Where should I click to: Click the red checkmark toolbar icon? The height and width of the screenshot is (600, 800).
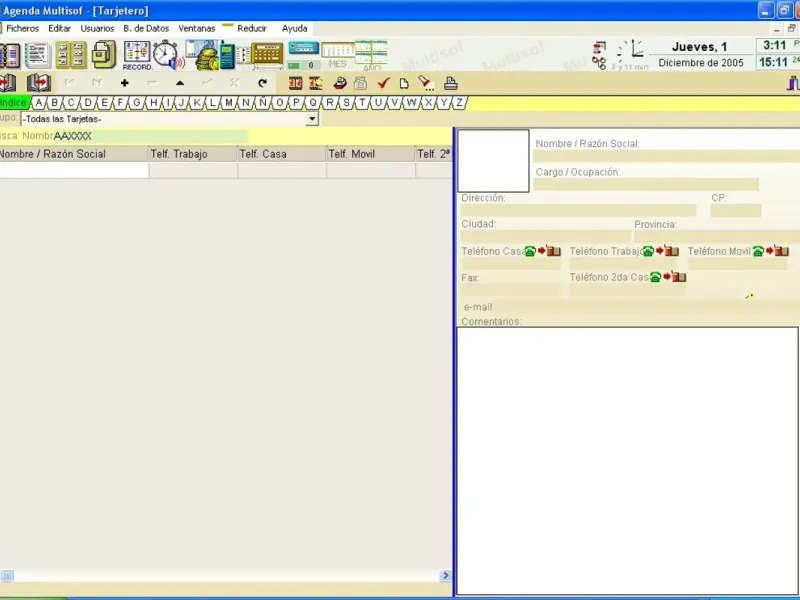point(383,83)
